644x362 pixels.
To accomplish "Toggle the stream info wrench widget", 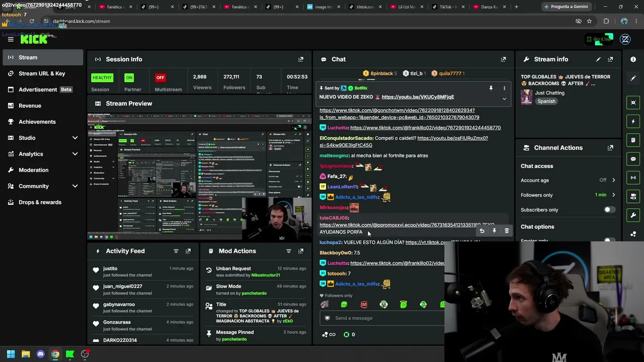I will click(633, 215).
